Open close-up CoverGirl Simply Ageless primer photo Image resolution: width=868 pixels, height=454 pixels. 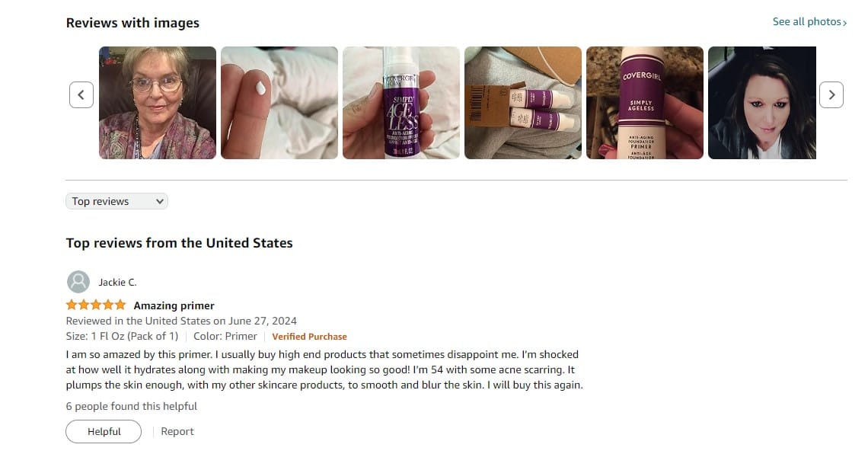click(645, 103)
